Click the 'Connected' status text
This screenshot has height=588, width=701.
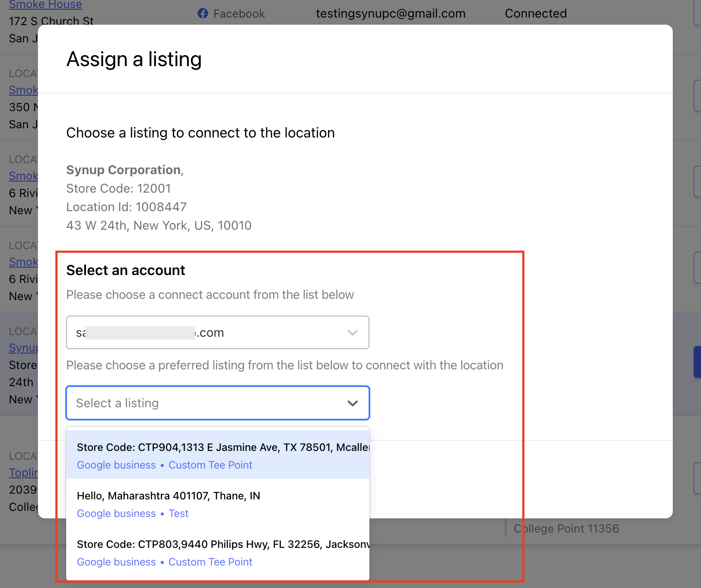point(536,14)
